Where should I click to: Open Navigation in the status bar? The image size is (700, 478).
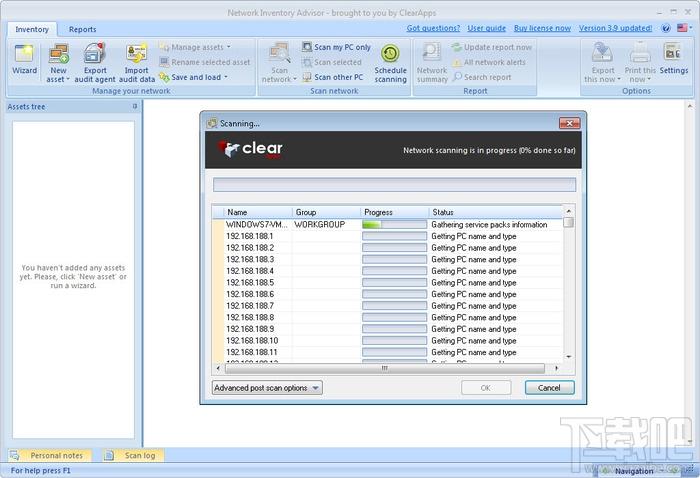coord(634,471)
